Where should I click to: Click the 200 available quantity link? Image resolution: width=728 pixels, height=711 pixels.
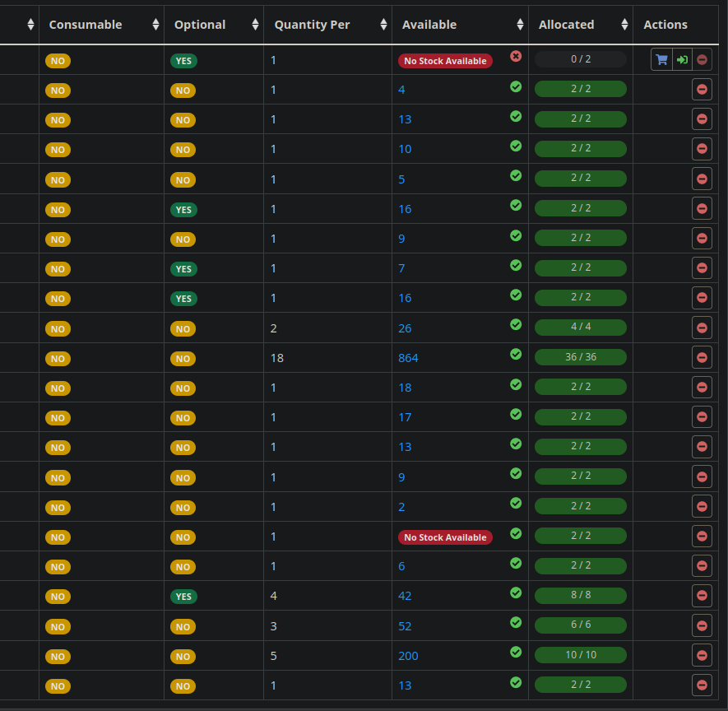click(409, 655)
